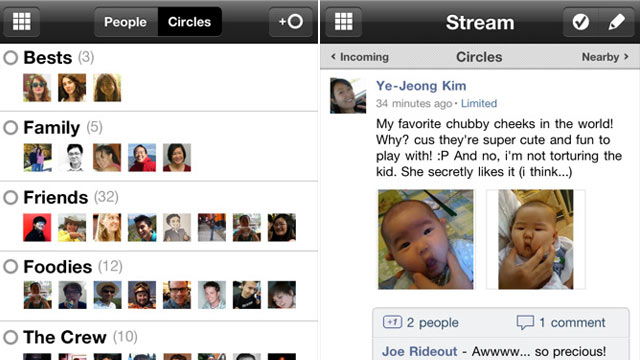The height and width of the screenshot is (360, 640).
Task: Tap second avatar in Foodies circle
Action: coord(72,295)
